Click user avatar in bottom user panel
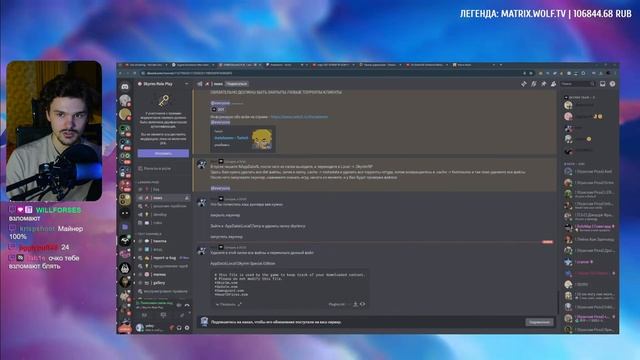The height and width of the screenshot is (360, 640). [140, 327]
